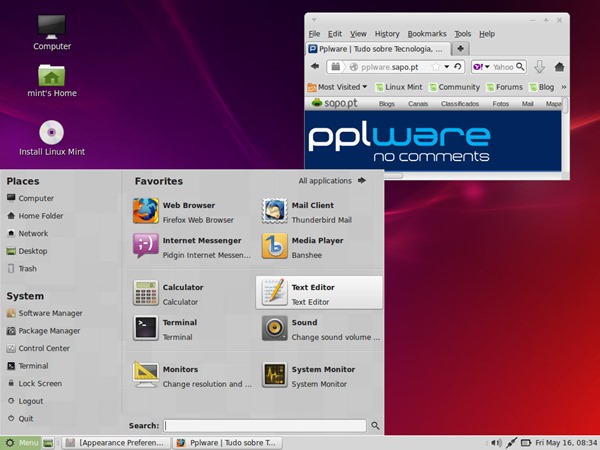Image resolution: width=600 pixels, height=450 pixels.
Task: Click show desktop icon beside Menu
Action: tap(48, 443)
